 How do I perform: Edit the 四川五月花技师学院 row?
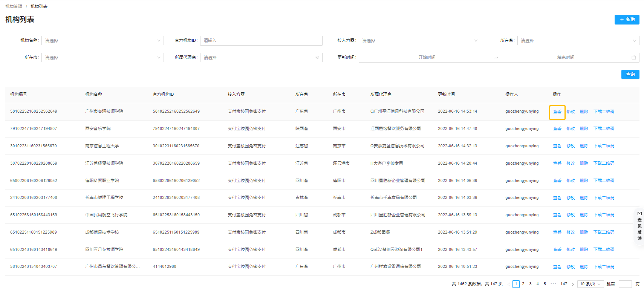(x=571, y=250)
